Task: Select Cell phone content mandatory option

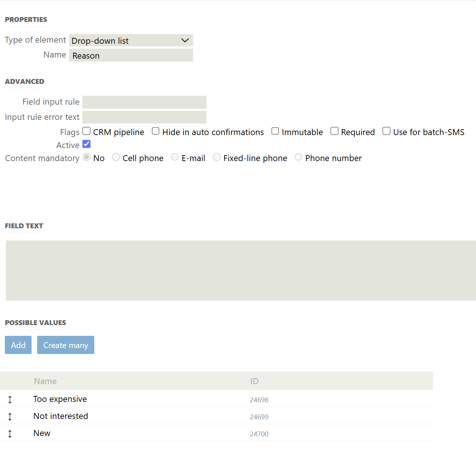Action: pos(116,157)
